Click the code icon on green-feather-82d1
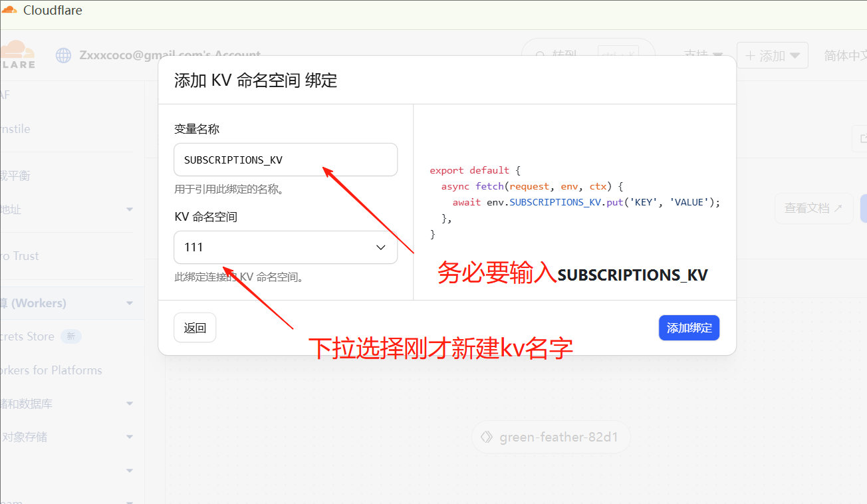This screenshot has height=504, width=867. (487, 437)
